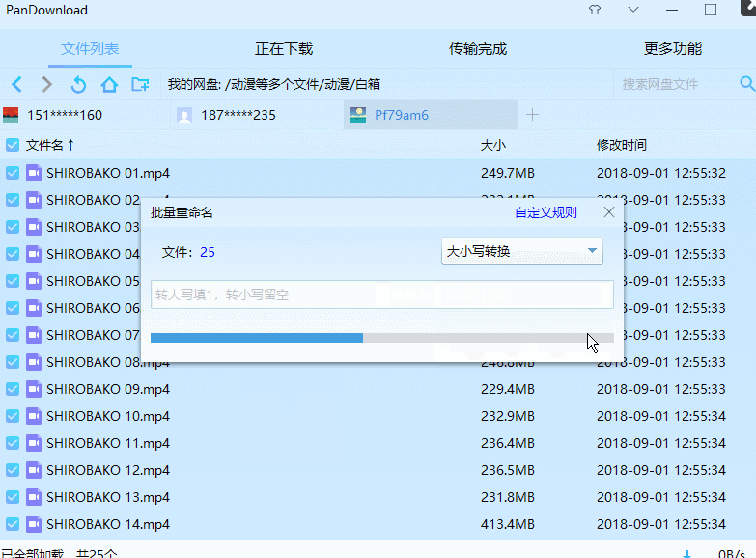Click the video icon of SHIROBAKO 12.mp4
The image size is (756, 558).
tap(34, 470)
